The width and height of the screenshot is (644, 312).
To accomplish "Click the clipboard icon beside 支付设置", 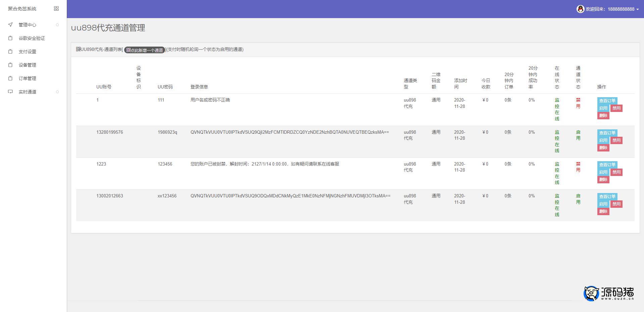I will tap(10, 52).
